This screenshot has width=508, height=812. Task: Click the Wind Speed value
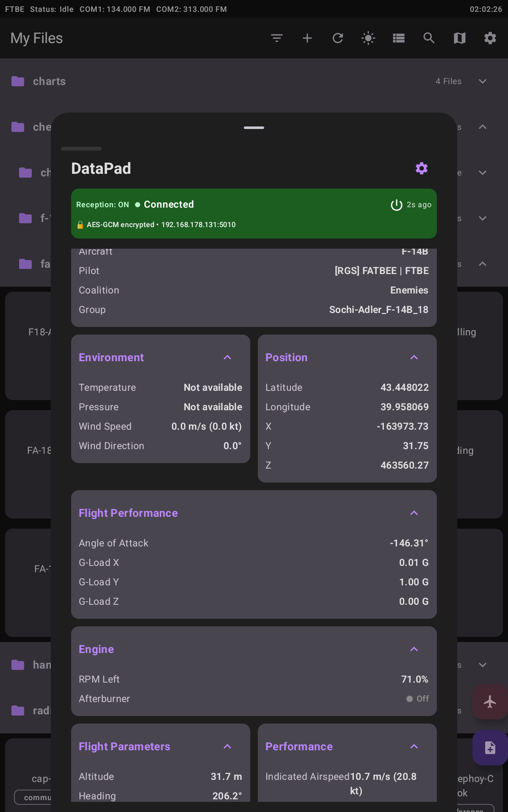pos(207,426)
